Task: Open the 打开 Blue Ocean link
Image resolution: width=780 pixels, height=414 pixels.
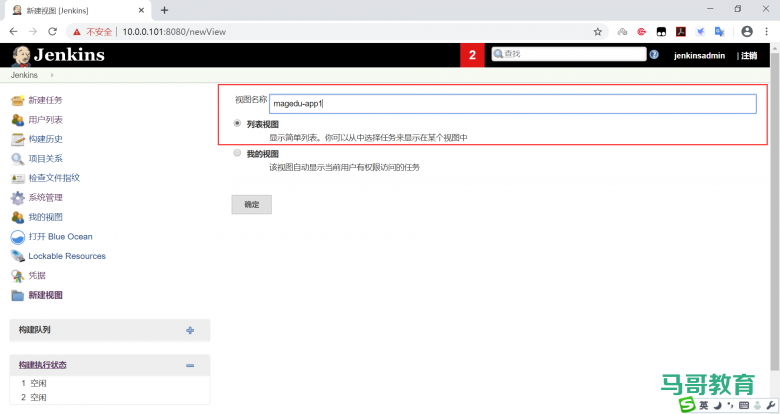Action: [x=60, y=236]
